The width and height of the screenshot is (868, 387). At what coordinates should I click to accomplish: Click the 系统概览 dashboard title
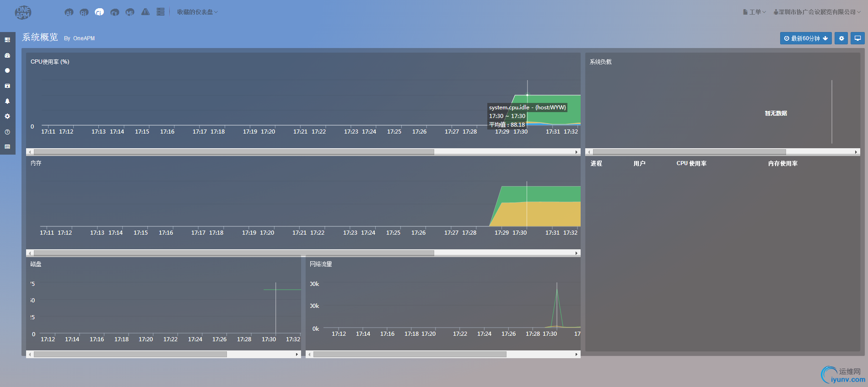click(40, 38)
